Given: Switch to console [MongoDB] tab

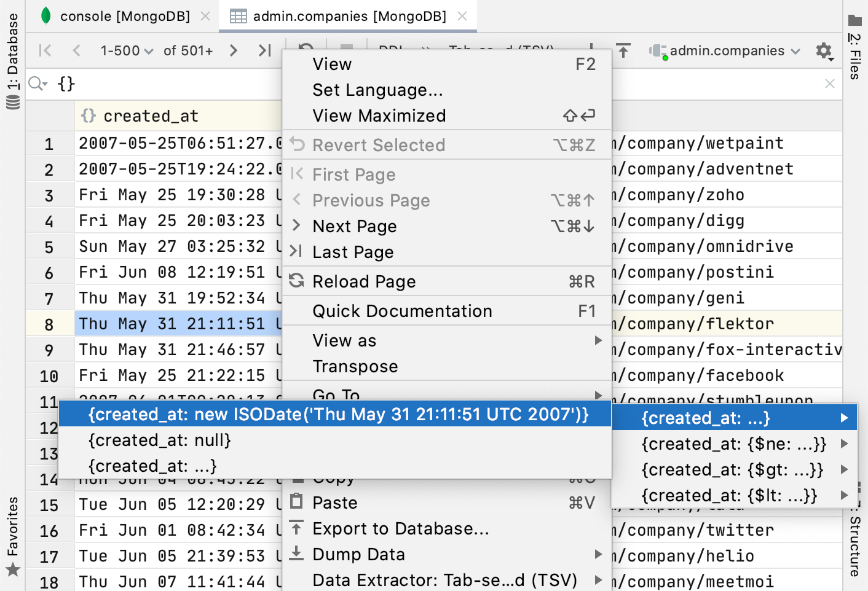Looking at the screenshot, I should pyautogui.click(x=125, y=16).
